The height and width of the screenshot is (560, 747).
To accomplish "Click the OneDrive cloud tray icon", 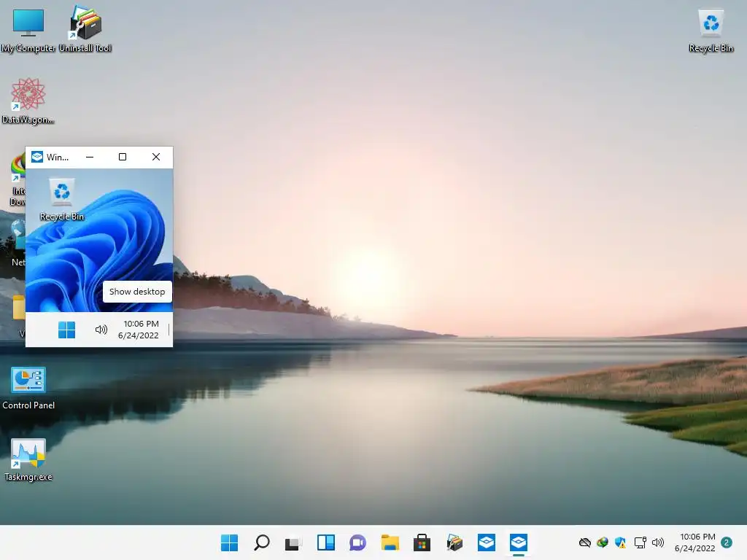I will point(584,542).
